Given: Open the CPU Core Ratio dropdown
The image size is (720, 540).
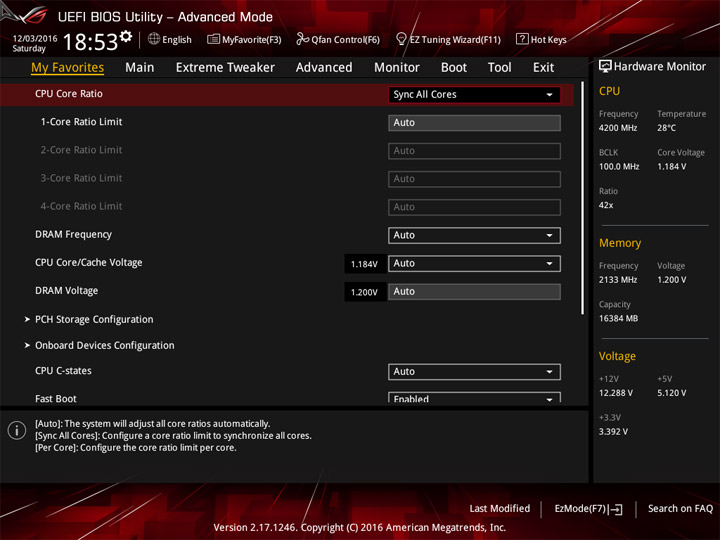Looking at the screenshot, I should [474, 95].
